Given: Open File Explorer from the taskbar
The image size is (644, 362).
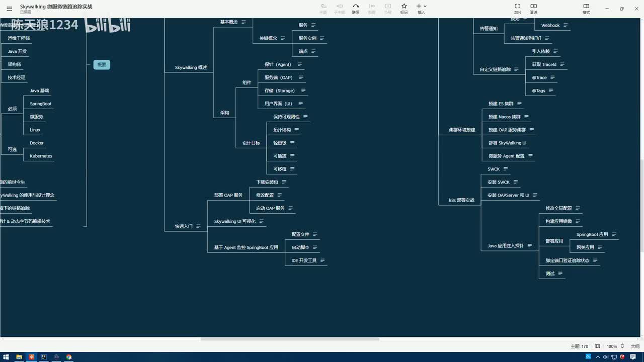Looking at the screenshot, I should coord(19,357).
